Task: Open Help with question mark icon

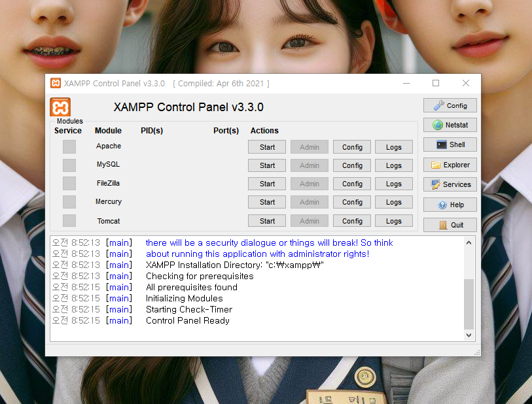Action: pyautogui.click(x=450, y=205)
